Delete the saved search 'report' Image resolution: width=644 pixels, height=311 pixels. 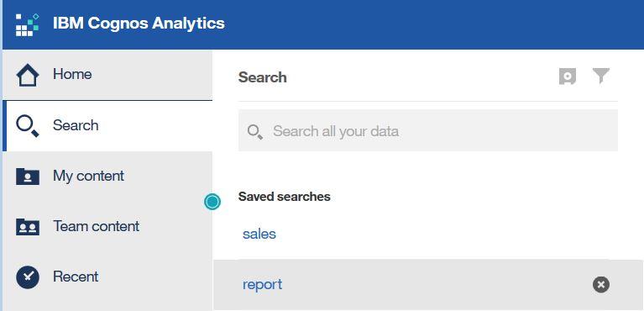click(x=601, y=285)
